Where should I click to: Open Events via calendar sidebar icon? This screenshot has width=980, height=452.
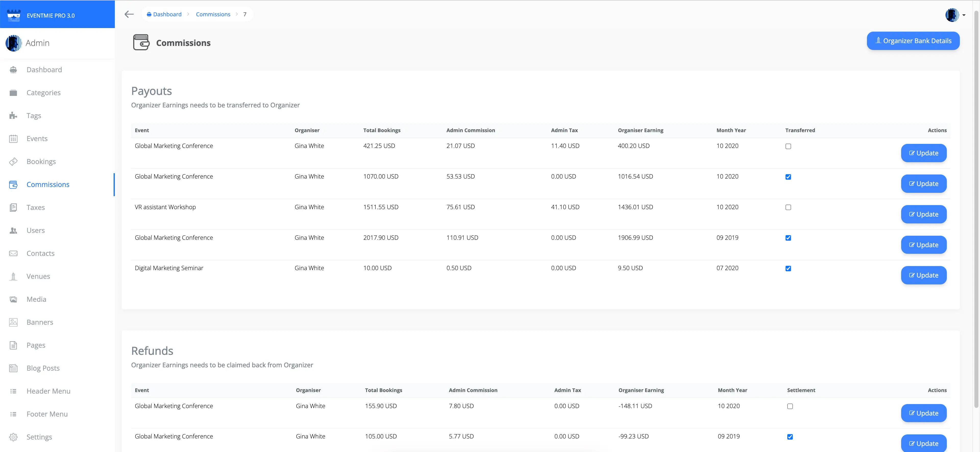(x=13, y=139)
